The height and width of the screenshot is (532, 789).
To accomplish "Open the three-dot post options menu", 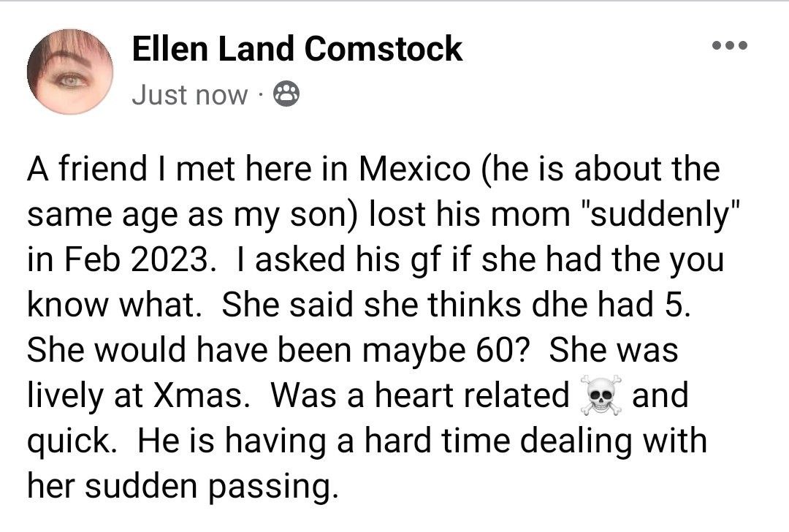I will (731, 45).
